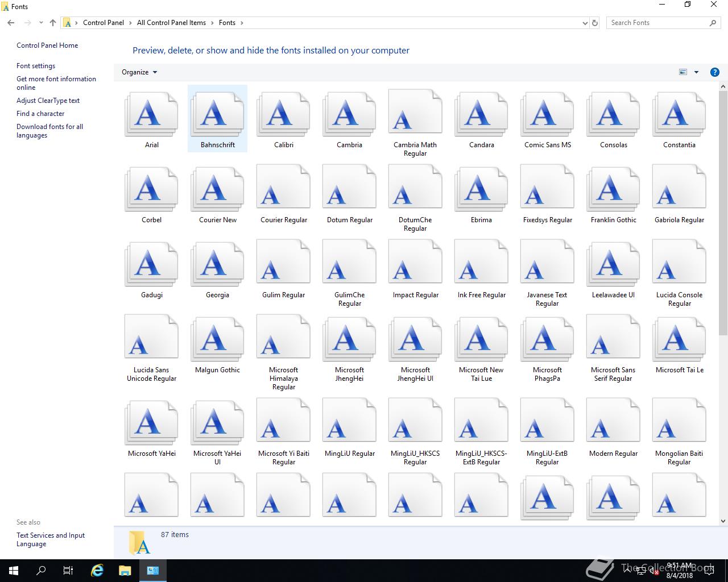Open taskbar Search magnifier
Screen dimensions: 728x582
point(41,571)
